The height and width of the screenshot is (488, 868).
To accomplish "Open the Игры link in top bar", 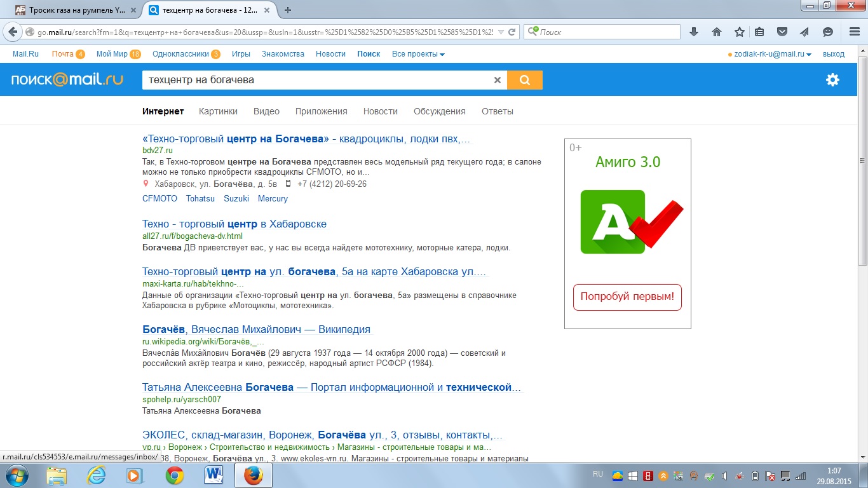I will 241,54.
